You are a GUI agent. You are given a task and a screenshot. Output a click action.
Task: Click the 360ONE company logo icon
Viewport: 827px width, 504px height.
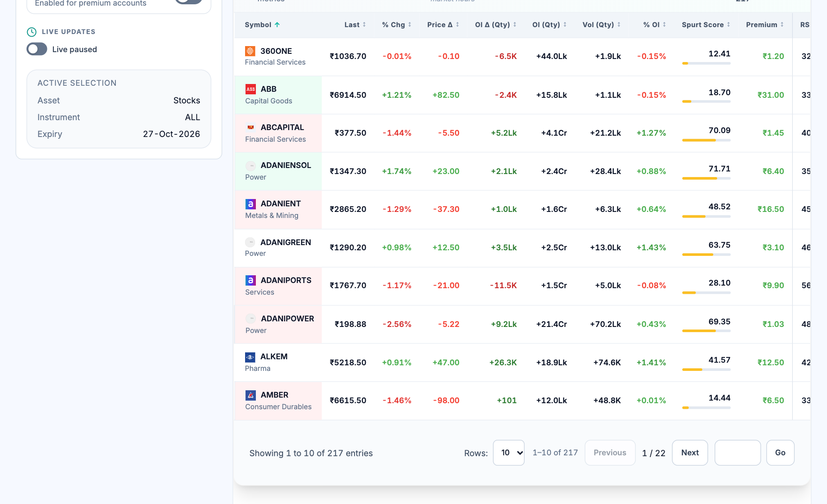[250, 51]
